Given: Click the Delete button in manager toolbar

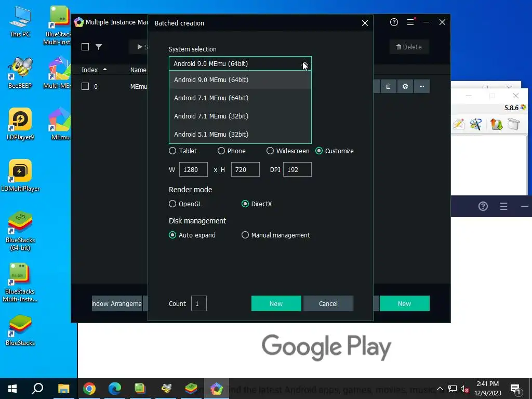Looking at the screenshot, I should click(409, 47).
